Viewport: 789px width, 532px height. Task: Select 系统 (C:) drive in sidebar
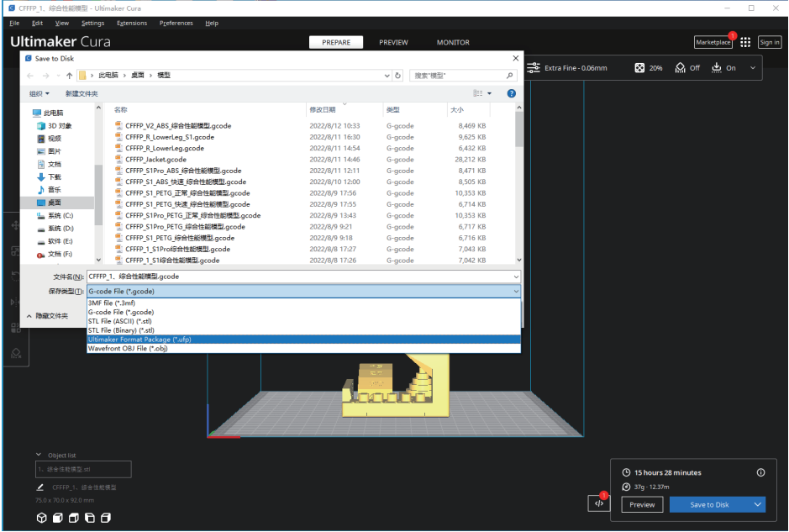click(x=55, y=215)
